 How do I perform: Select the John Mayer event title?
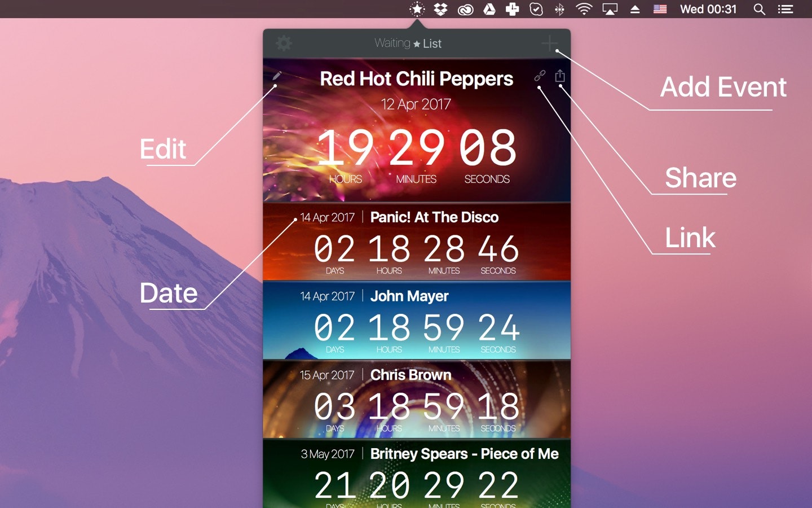point(409,296)
